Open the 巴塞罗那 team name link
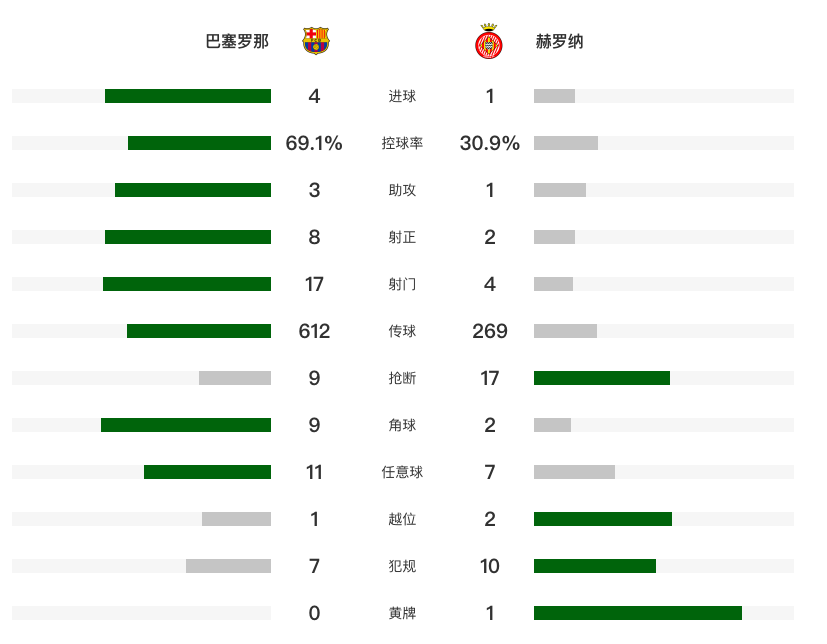The width and height of the screenshot is (827, 644). [237, 41]
